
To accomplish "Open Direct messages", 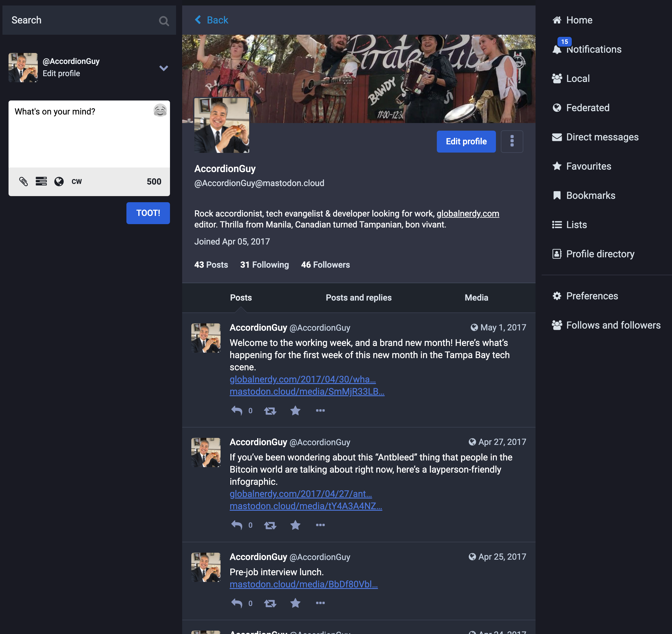I will pos(595,137).
